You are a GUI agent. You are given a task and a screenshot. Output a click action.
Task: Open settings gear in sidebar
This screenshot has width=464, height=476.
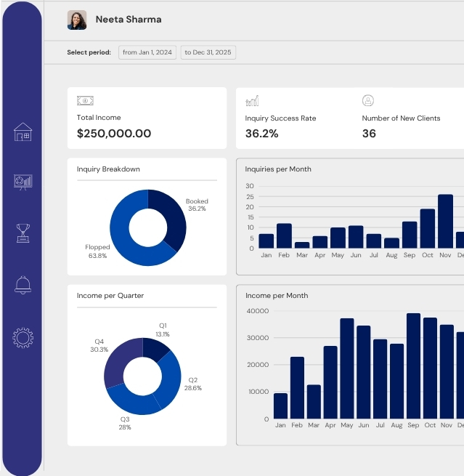(x=23, y=337)
